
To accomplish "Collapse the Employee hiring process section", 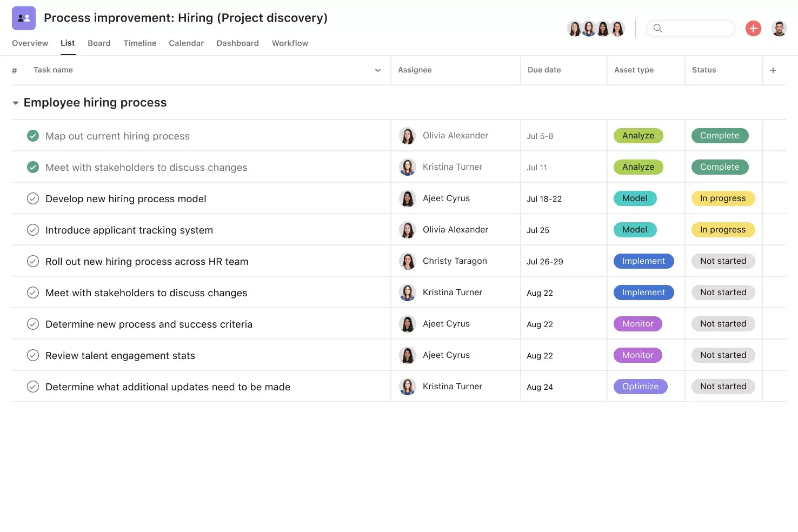I will (x=16, y=103).
